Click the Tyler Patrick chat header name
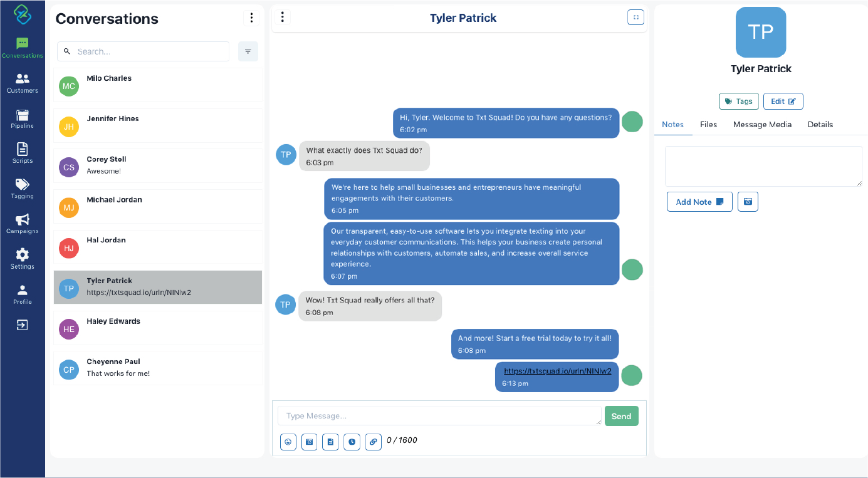This screenshot has width=868, height=478. click(463, 18)
